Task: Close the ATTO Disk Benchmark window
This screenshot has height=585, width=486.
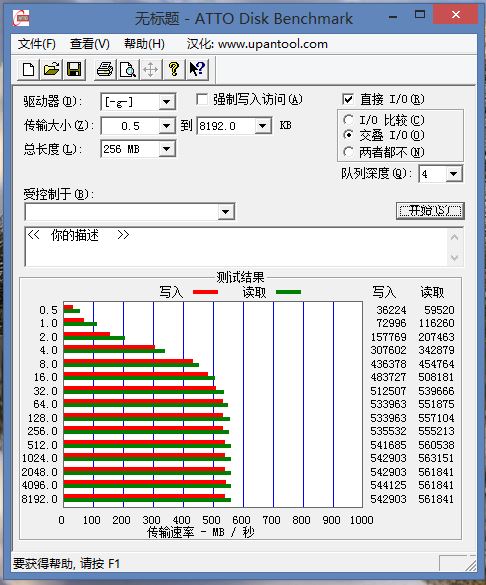Action: tap(455, 15)
